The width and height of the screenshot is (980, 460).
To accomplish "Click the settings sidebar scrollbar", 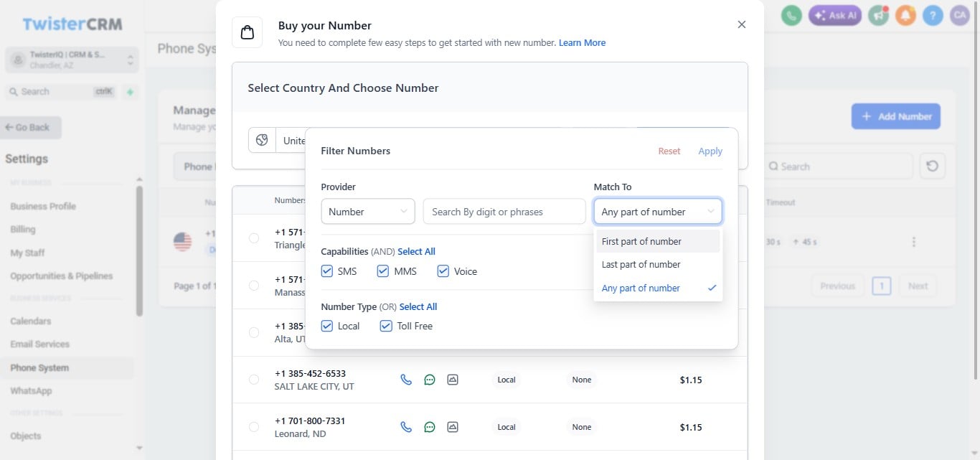I will pos(139,251).
